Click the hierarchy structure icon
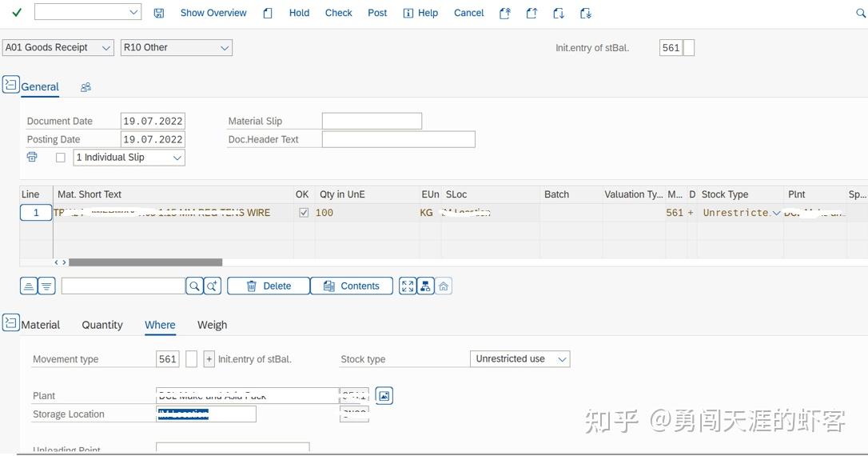The height and width of the screenshot is (456, 868). coord(425,286)
